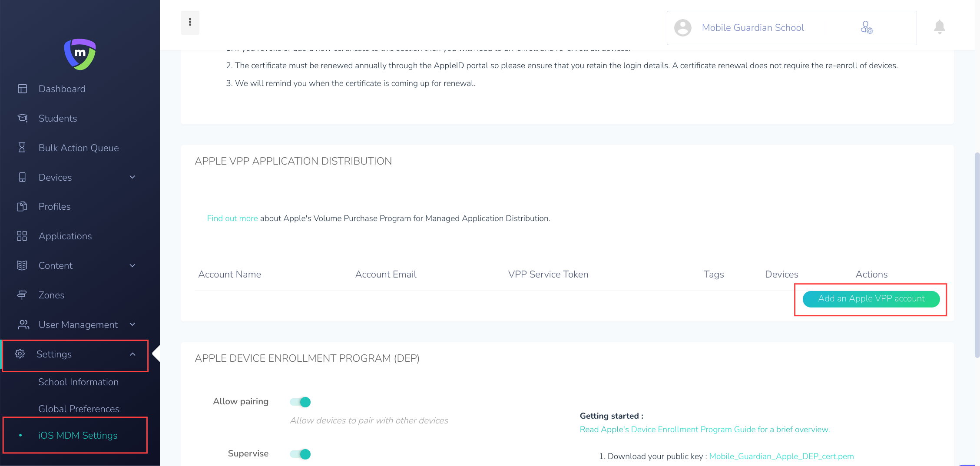The width and height of the screenshot is (980, 466).
Task: Toggle the Allow pairing switch
Action: click(x=300, y=402)
